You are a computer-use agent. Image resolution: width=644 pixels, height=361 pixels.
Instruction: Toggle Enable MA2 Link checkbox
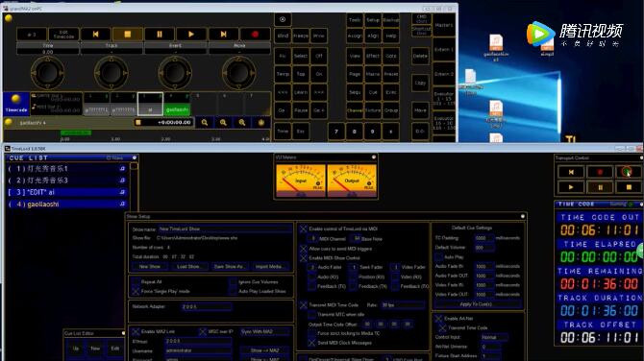(136, 331)
